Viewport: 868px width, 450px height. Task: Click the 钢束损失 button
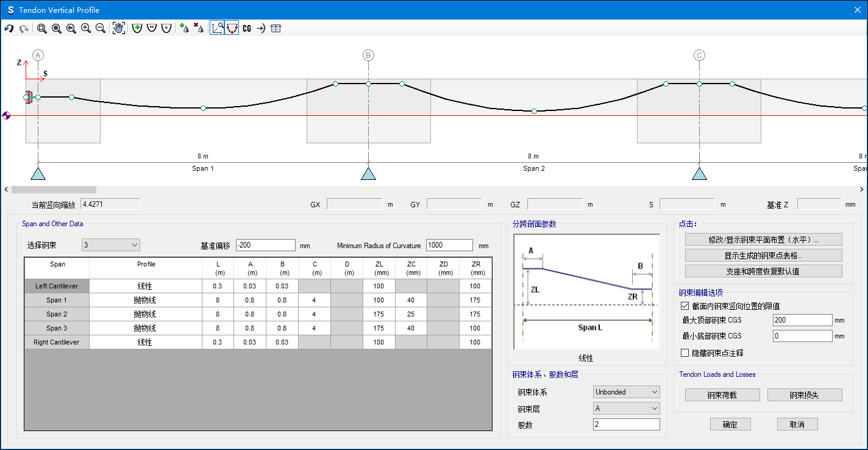pos(805,395)
